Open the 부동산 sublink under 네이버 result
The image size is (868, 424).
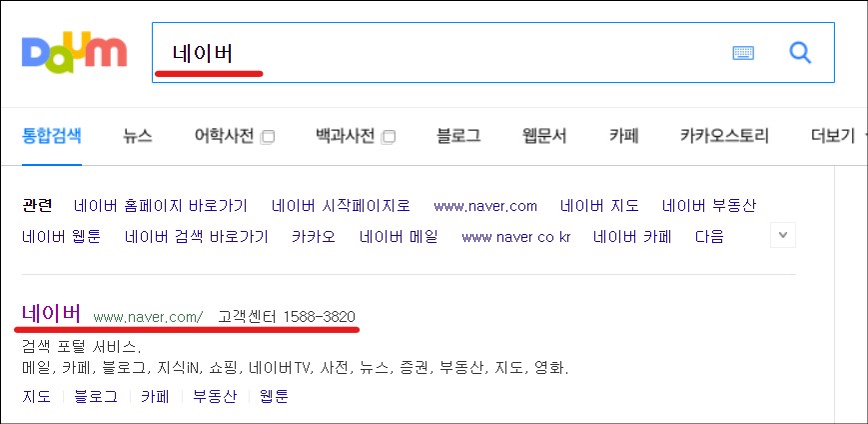point(215,396)
